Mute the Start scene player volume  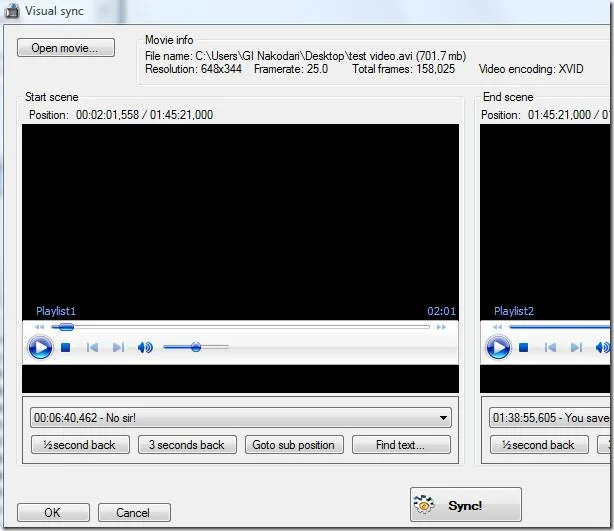(145, 347)
